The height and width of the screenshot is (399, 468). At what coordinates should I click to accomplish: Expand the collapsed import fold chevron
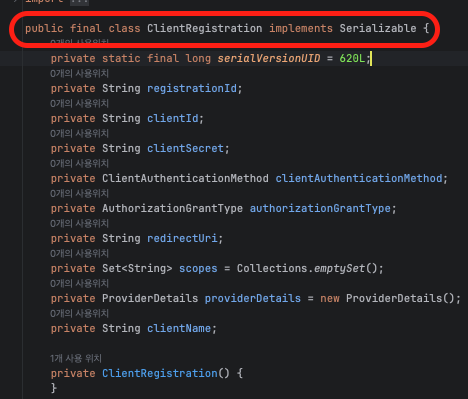(x=15, y=1)
